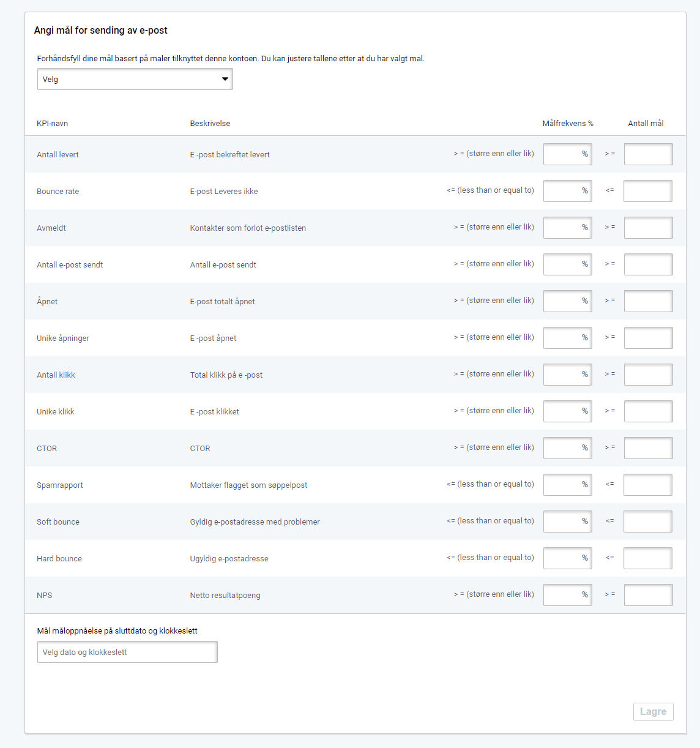Click the Målfrekvens % column header
The width and height of the screenshot is (700, 748).
pos(568,123)
